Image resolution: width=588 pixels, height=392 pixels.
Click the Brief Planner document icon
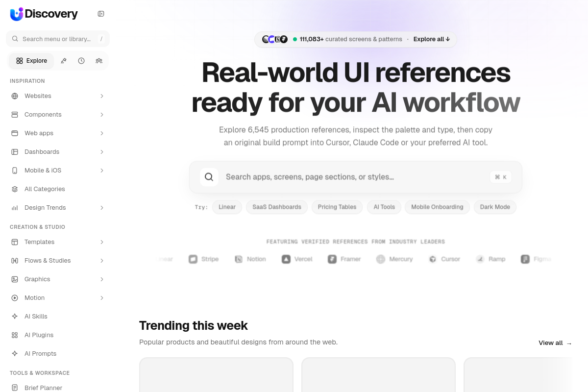click(x=15, y=388)
